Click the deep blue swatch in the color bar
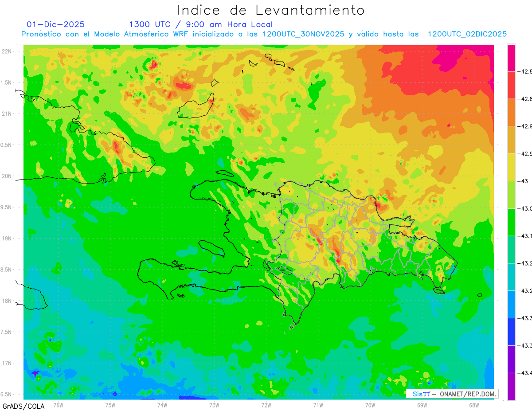532x411 pixels. [511, 332]
